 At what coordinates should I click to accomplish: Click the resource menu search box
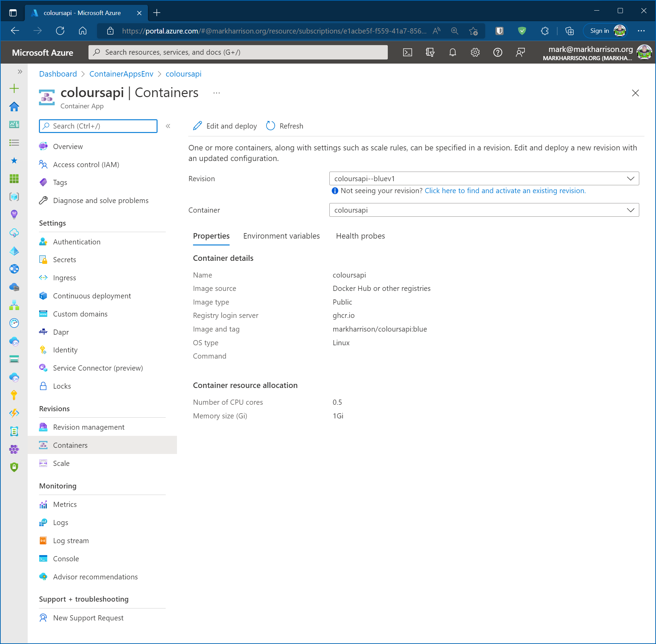[98, 126]
